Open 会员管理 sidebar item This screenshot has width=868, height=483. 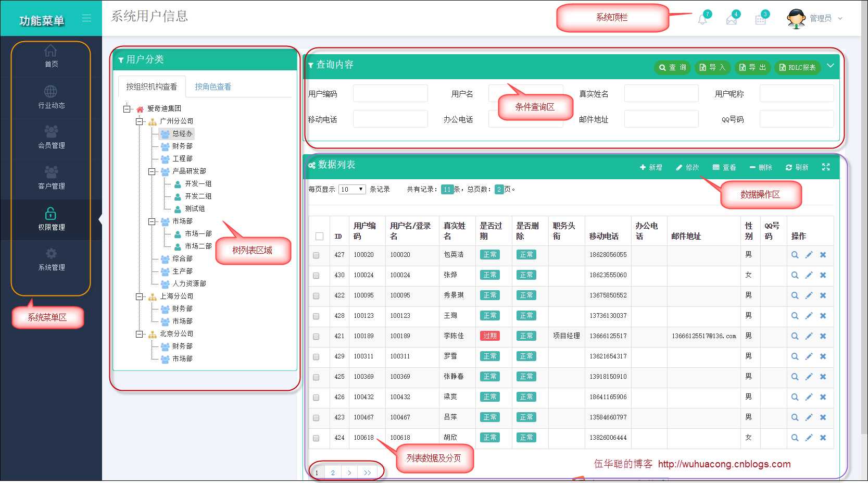pyautogui.click(x=51, y=138)
